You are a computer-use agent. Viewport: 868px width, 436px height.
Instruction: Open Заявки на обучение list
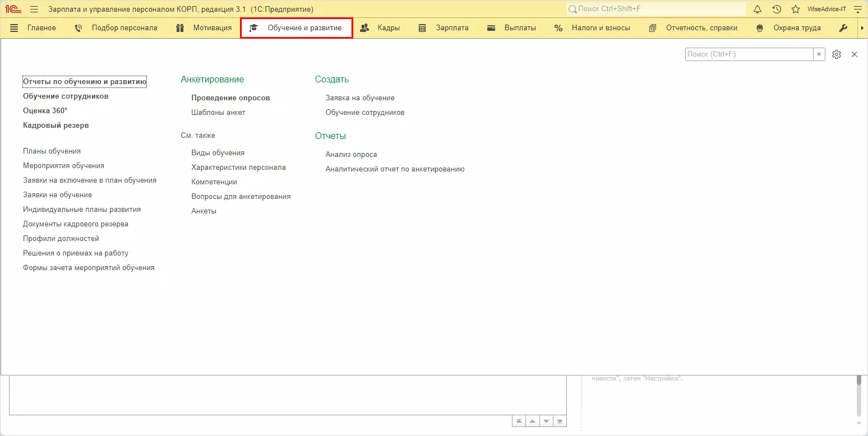point(57,195)
